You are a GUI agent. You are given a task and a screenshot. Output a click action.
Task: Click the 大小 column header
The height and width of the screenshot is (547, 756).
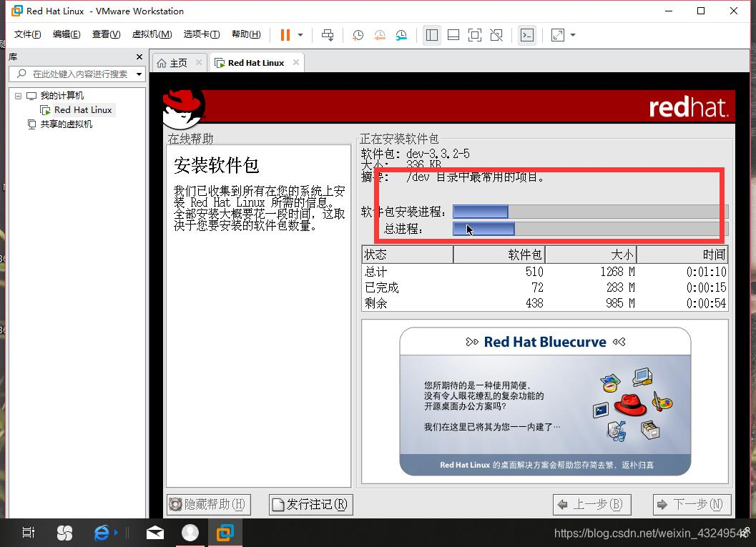point(591,255)
